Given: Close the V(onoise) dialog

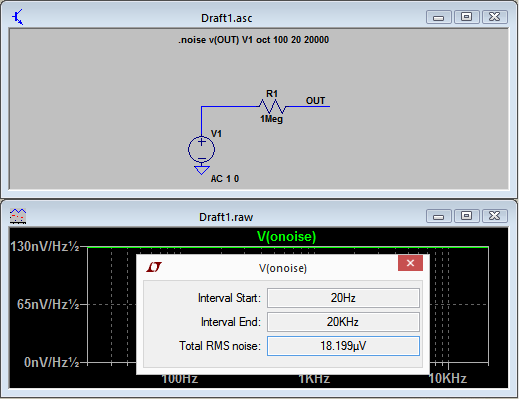Looking at the screenshot, I should point(410,263).
